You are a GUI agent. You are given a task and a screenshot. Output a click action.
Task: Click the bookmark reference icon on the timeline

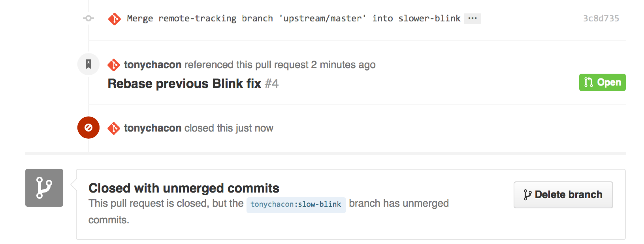tap(88, 64)
